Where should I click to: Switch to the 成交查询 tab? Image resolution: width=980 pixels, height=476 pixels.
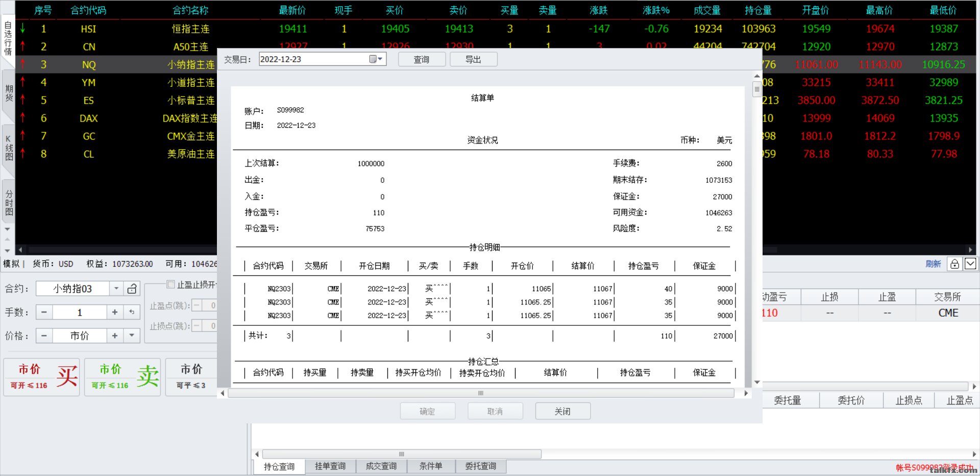click(381, 466)
